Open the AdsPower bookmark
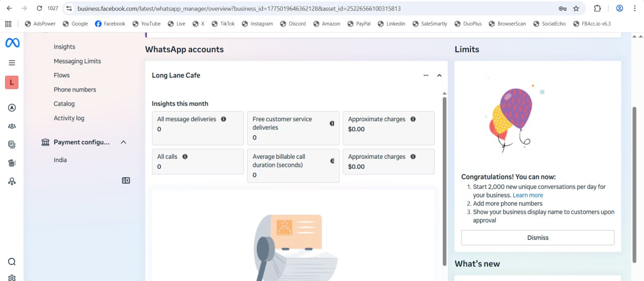Image resolution: width=644 pixels, height=281 pixels. [x=40, y=24]
